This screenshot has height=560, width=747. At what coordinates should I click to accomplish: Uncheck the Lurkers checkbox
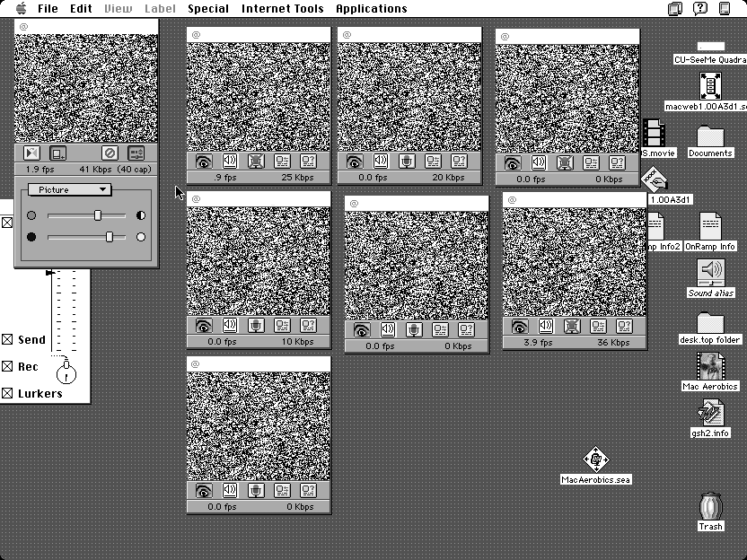(7, 394)
